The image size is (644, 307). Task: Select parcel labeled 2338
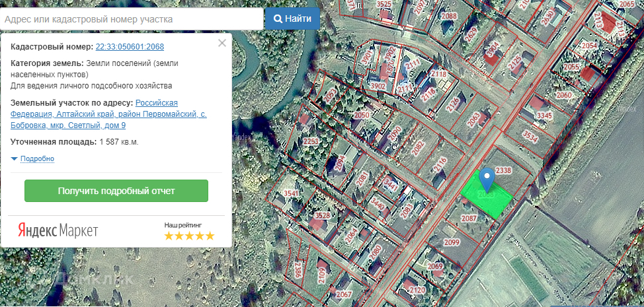click(x=503, y=170)
